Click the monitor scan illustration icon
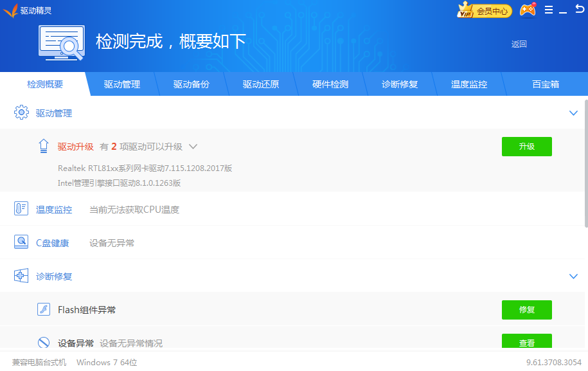The image size is (588, 371). click(62, 43)
